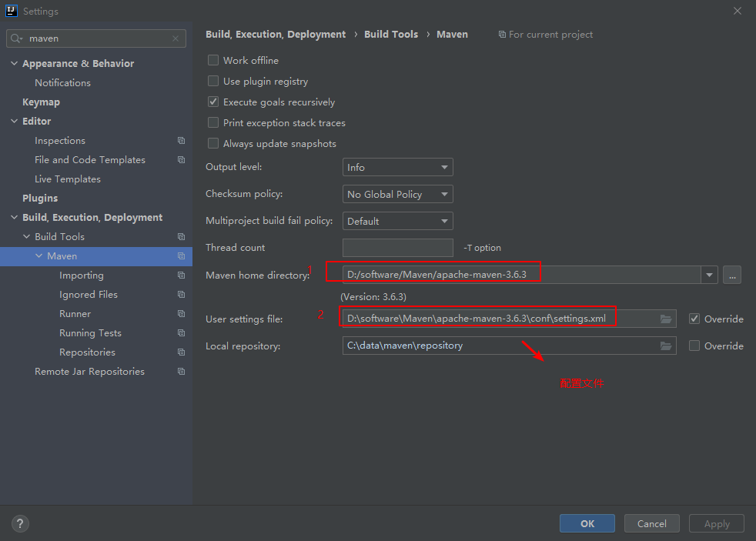Click Build Tools in the breadcrumb

coord(391,35)
